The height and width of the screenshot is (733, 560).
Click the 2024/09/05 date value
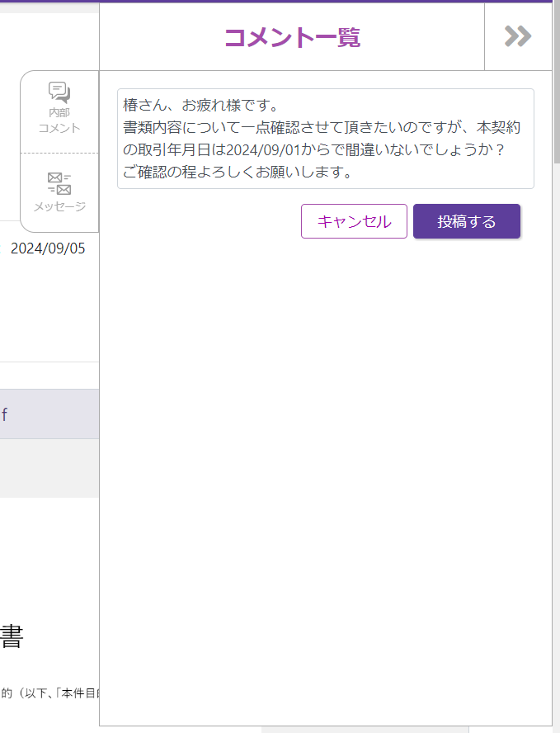48,248
